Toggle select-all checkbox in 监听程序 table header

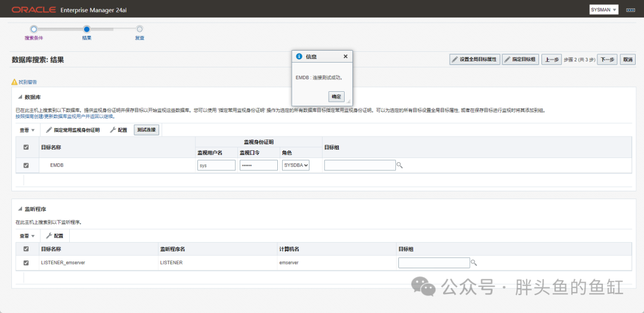click(x=26, y=249)
